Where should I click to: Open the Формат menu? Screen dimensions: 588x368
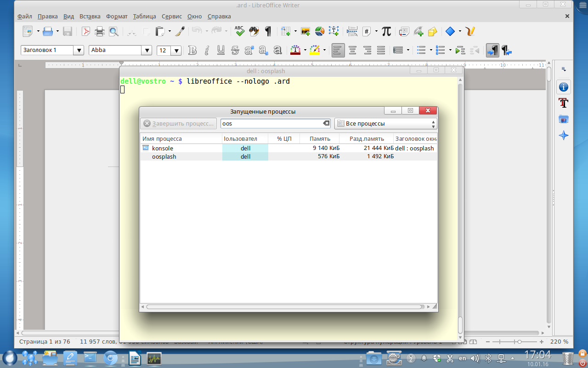pyautogui.click(x=117, y=16)
